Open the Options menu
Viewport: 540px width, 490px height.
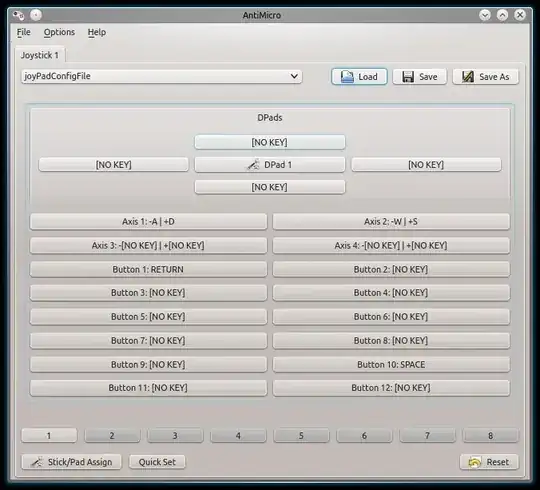[x=59, y=32]
